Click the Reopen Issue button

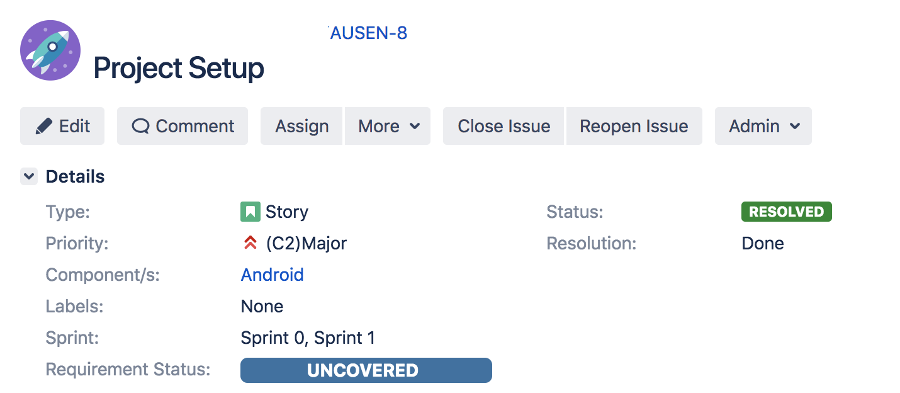634,126
